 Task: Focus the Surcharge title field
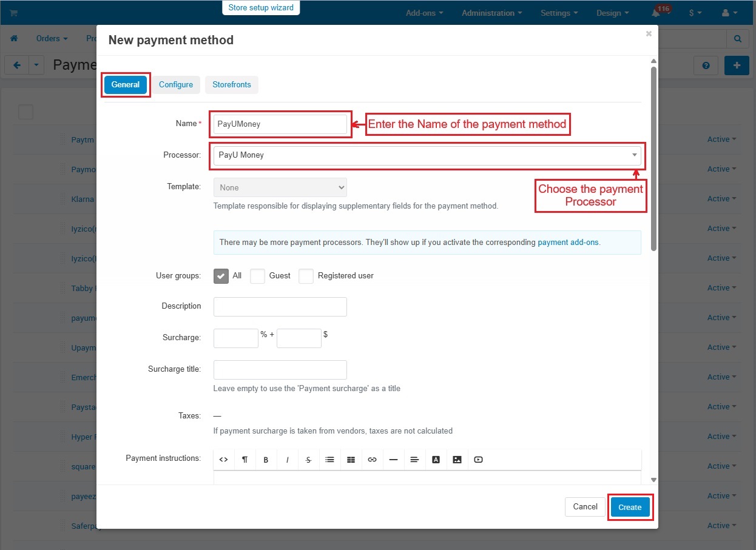pos(280,370)
